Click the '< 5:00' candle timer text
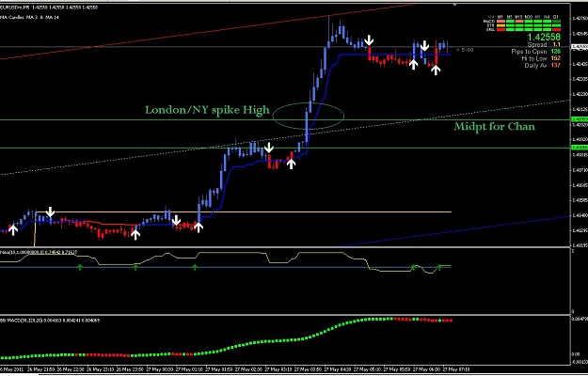The width and height of the screenshot is (588, 376). (465, 50)
